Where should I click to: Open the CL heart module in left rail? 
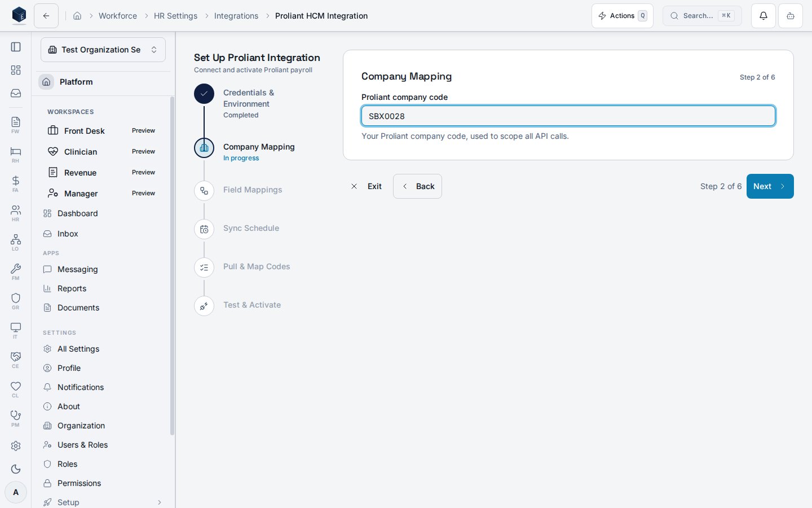click(16, 389)
